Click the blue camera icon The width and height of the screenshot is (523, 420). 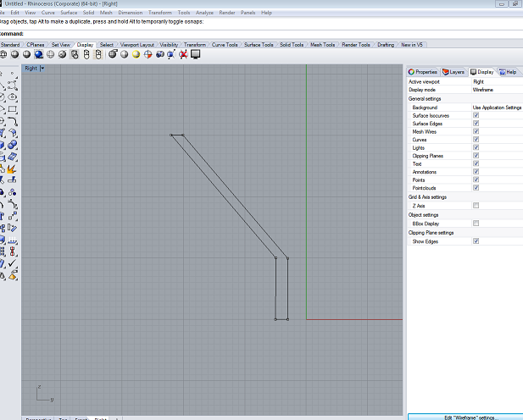[x=159, y=54]
